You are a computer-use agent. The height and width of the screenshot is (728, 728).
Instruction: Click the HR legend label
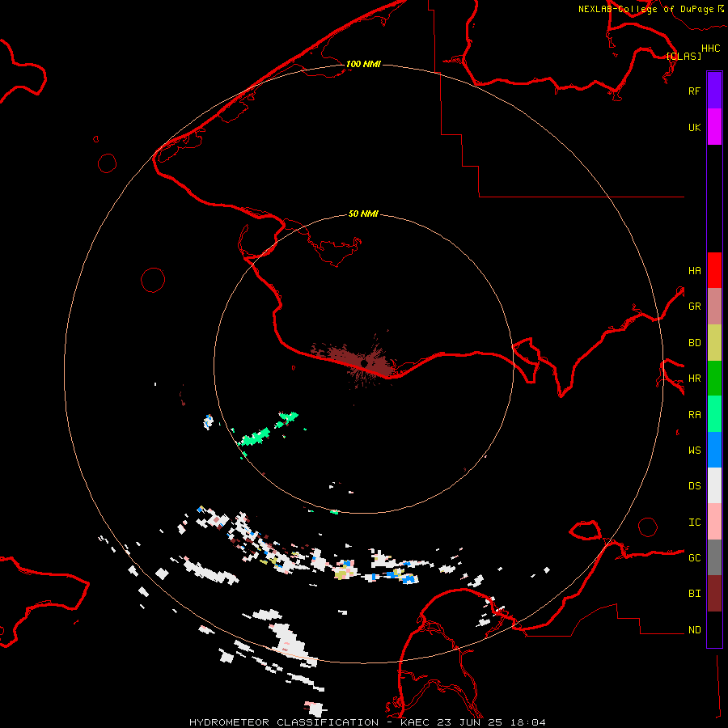click(x=694, y=379)
